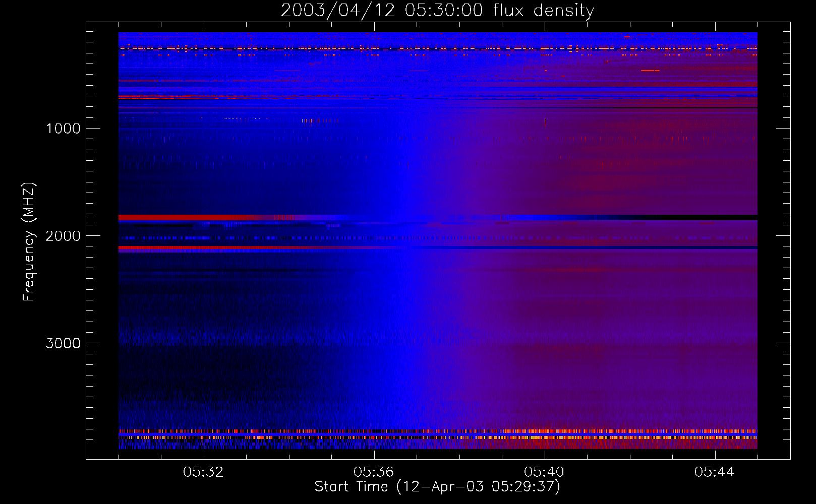Click the 05:32 time tick label
This screenshot has width=816, height=504.
[x=204, y=472]
